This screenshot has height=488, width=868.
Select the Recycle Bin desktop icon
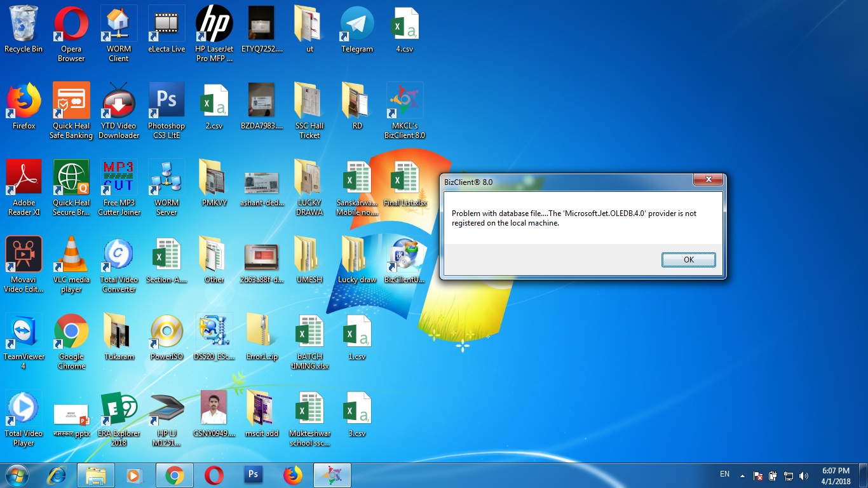pos(24,30)
